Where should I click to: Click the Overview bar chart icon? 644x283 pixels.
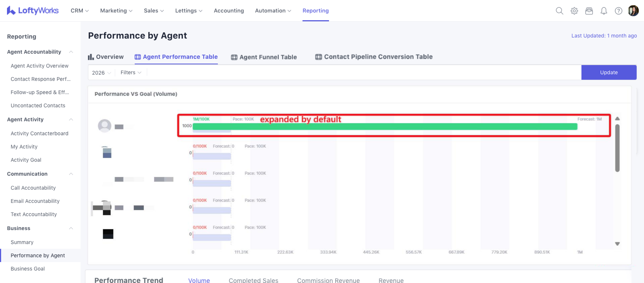tap(91, 57)
